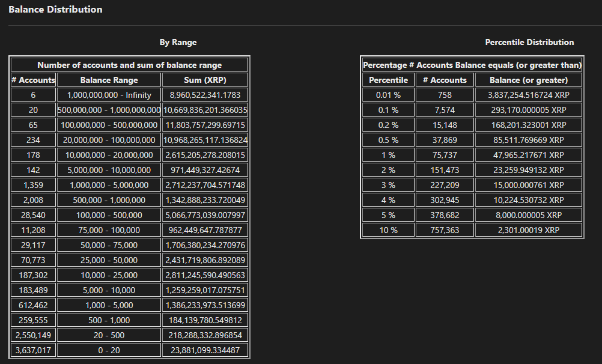The height and width of the screenshot is (364, 602).
Task: Click the Balance Range column header
Action: click(109, 80)
